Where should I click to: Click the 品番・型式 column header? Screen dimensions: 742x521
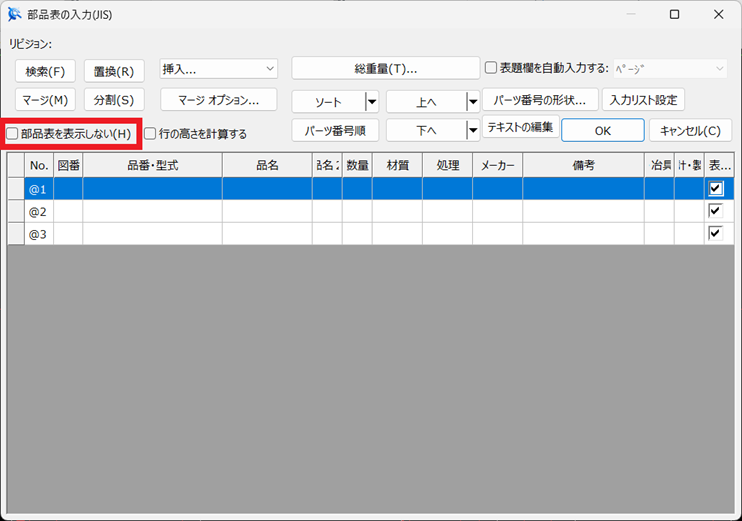click(152, 165)
